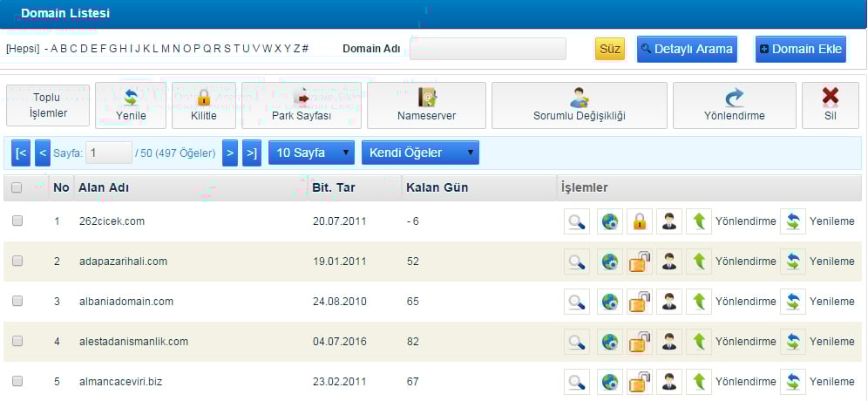Viewport: 868px width, 401px height.
Task: Click contact person icon for 262cicek.com
Action: coord(669,221)
